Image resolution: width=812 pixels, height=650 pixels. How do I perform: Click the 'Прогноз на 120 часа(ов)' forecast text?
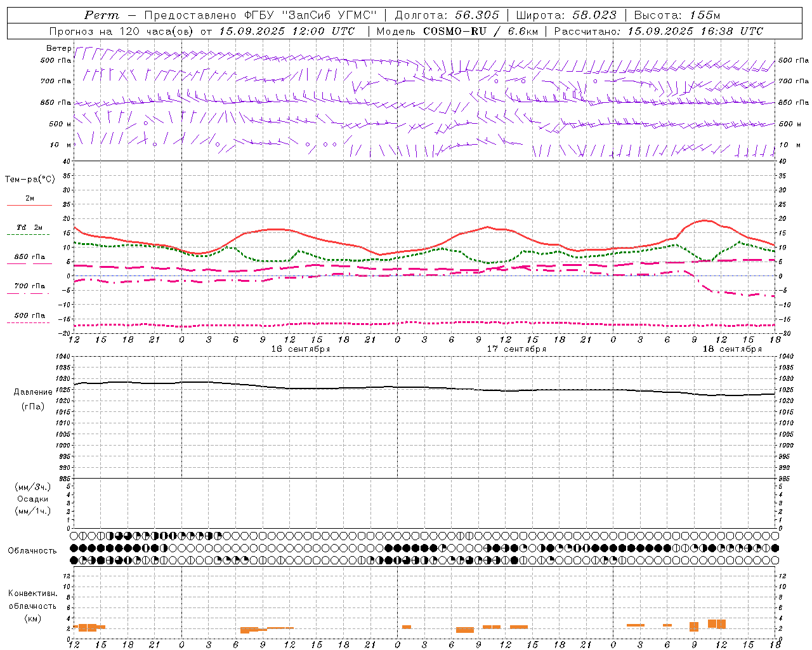(x=121, y=31)
